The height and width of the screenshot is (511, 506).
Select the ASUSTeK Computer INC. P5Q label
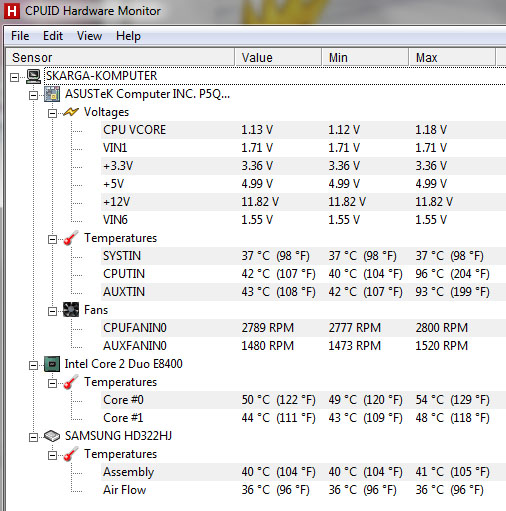147,94
